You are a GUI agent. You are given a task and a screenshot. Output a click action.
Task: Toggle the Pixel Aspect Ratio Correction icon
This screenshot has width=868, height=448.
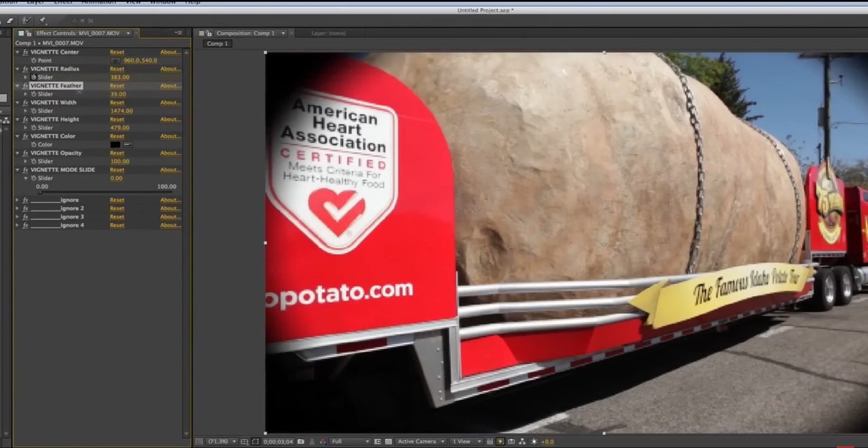pos(490,442)
